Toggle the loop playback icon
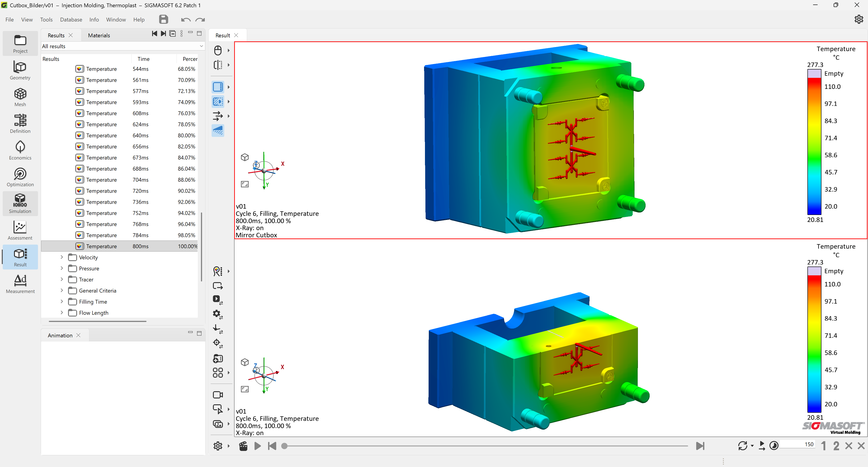This screenshot has width=868, height=467. (x=742, y=446)
